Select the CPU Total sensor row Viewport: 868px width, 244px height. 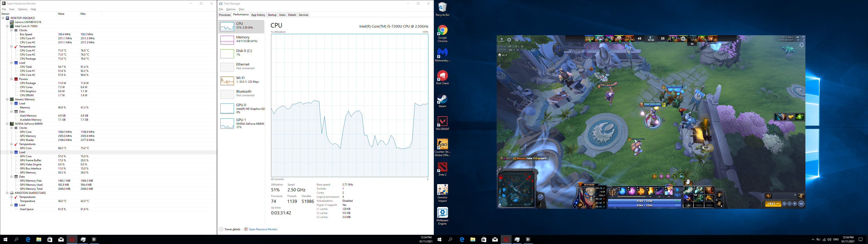(108, 67)
